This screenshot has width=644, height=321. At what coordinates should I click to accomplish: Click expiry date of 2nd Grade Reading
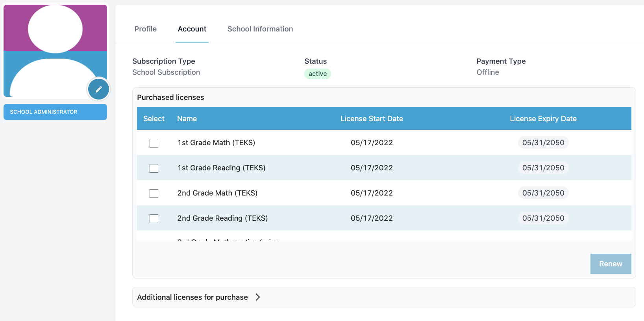coord(543,218)
